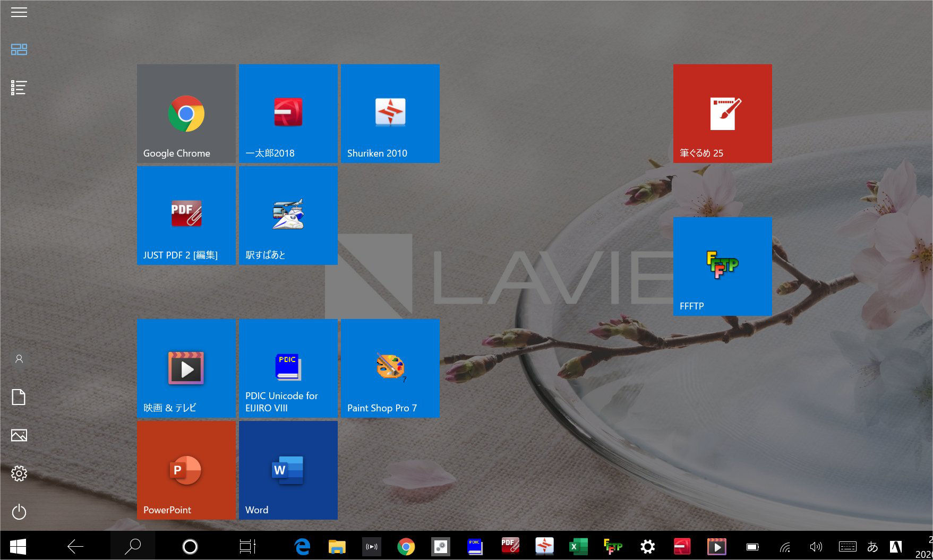Open Cortana circle on the taskbar
The image size is (933, 560).
(190, 546)
